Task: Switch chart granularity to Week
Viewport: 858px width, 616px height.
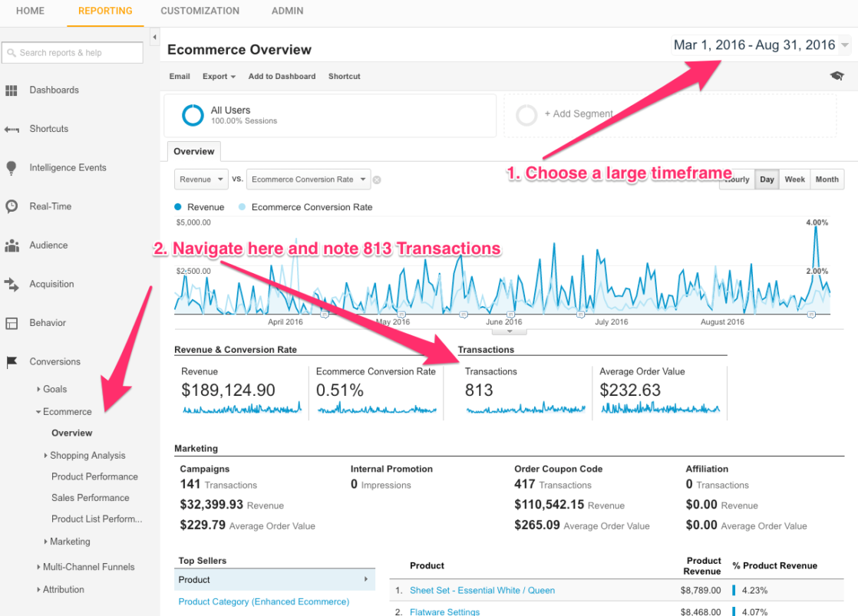Action: click(x=794, y=180)
